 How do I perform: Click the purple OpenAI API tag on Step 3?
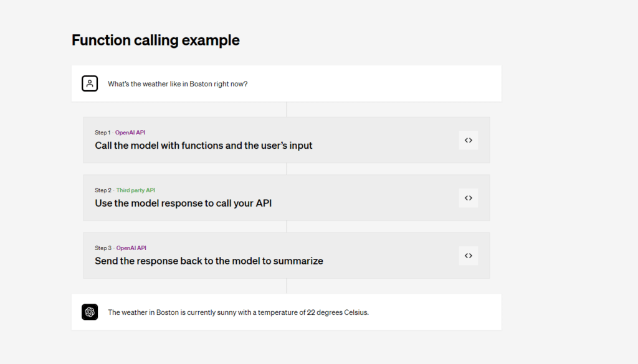131,248
